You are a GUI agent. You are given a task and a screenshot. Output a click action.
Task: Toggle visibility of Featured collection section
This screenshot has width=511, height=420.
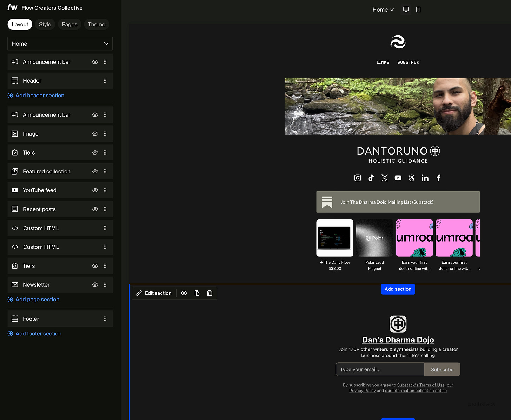(95, 171)
